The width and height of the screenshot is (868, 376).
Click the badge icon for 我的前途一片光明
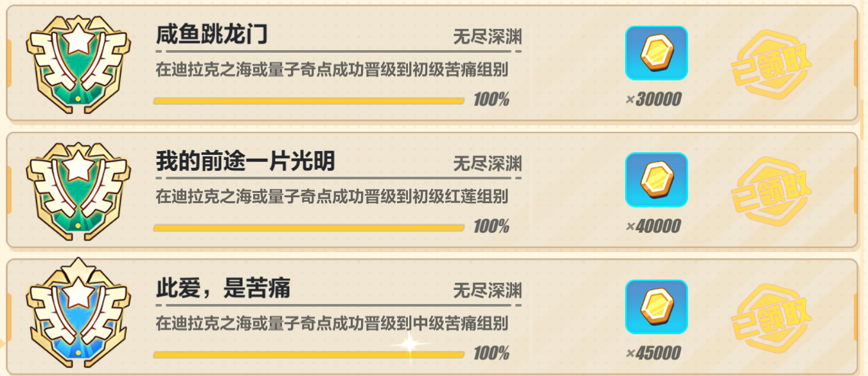78,190
